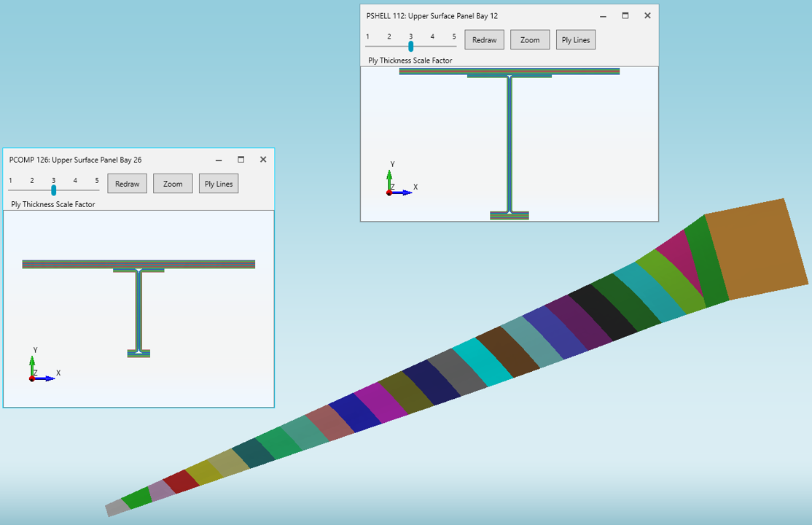Maximize the PSHELL 112 window
This screenshot has height=525, width=812.
[625, 15]
